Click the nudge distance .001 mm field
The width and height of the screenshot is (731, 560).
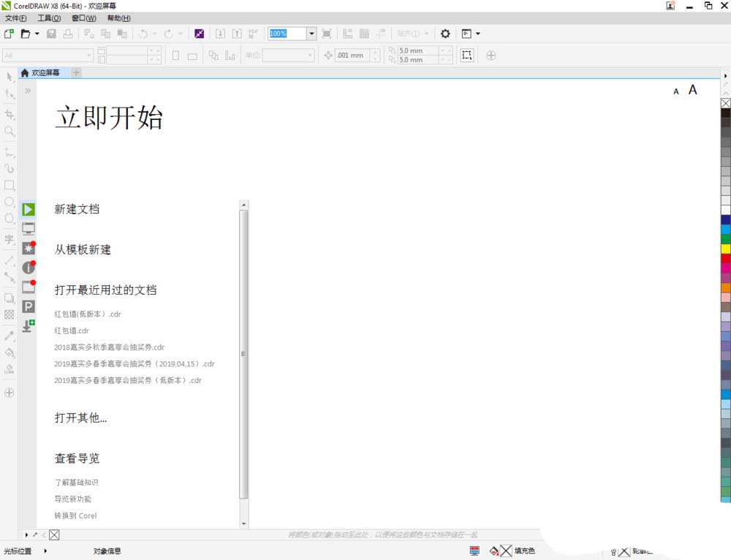click(353, 55)
